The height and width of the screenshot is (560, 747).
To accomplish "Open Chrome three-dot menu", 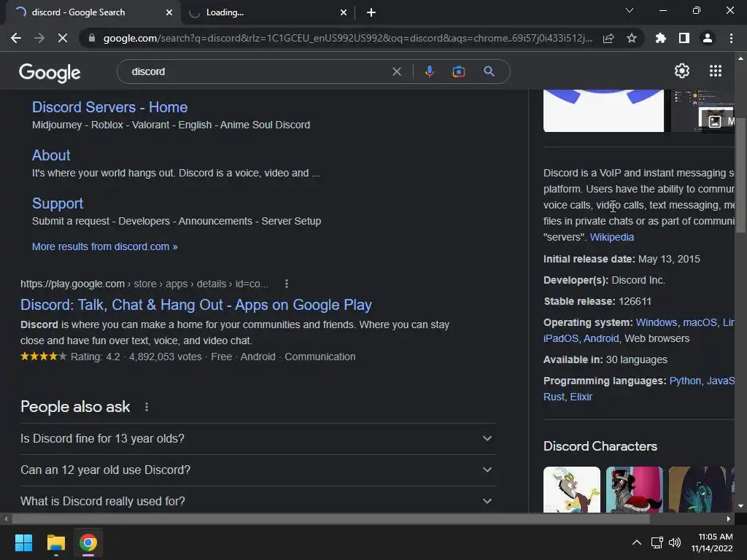I will [x=731, y=38].
